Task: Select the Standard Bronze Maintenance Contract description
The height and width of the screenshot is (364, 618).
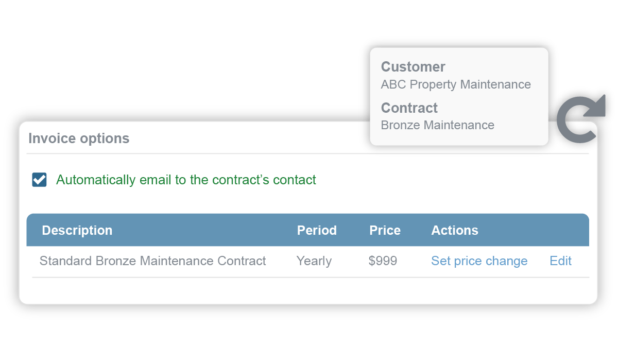Action: tap(152, 261)
